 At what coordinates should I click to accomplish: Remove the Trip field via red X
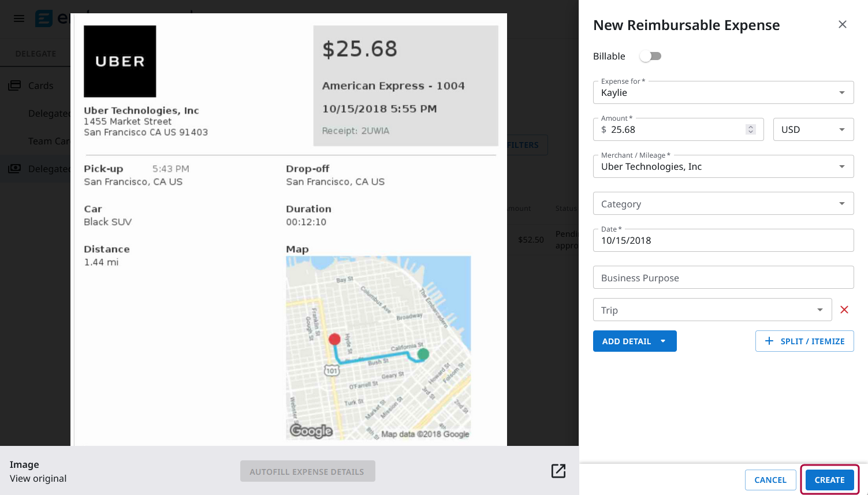click(x=844, y=310)
